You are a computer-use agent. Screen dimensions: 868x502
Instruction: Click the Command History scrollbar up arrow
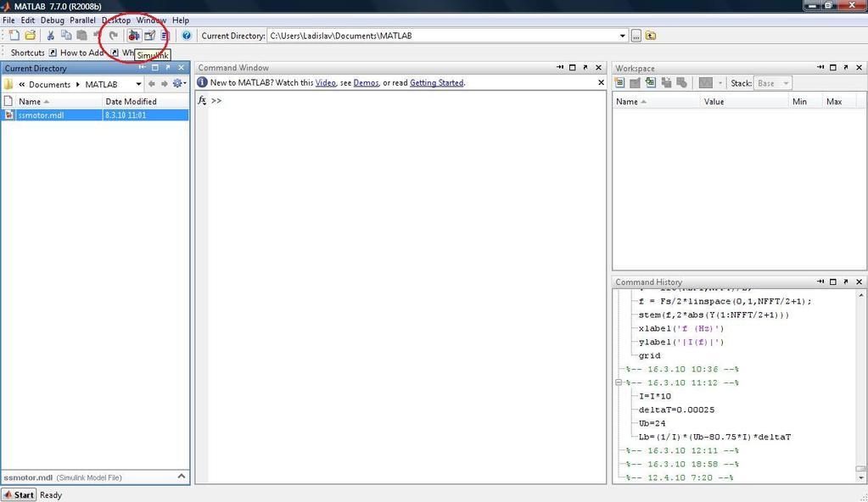click(x=861, y=296)
